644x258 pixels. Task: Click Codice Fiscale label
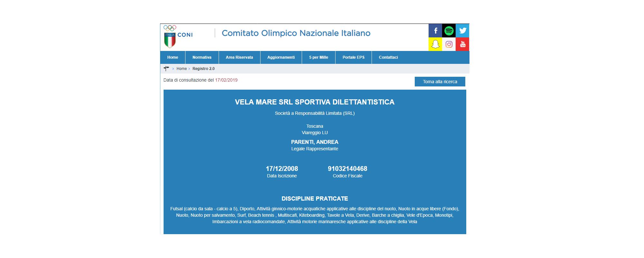(347, 176)
